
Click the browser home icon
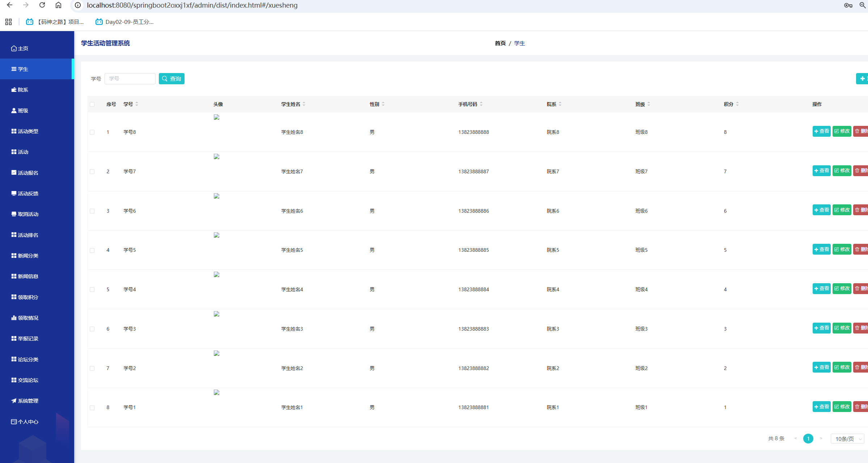point(58,5)
